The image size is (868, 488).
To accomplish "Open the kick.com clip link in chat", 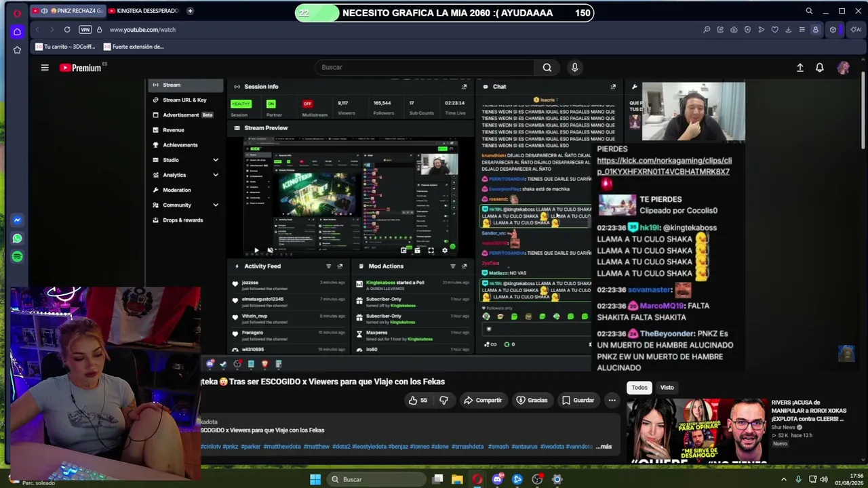I will (x=665, y=166).
